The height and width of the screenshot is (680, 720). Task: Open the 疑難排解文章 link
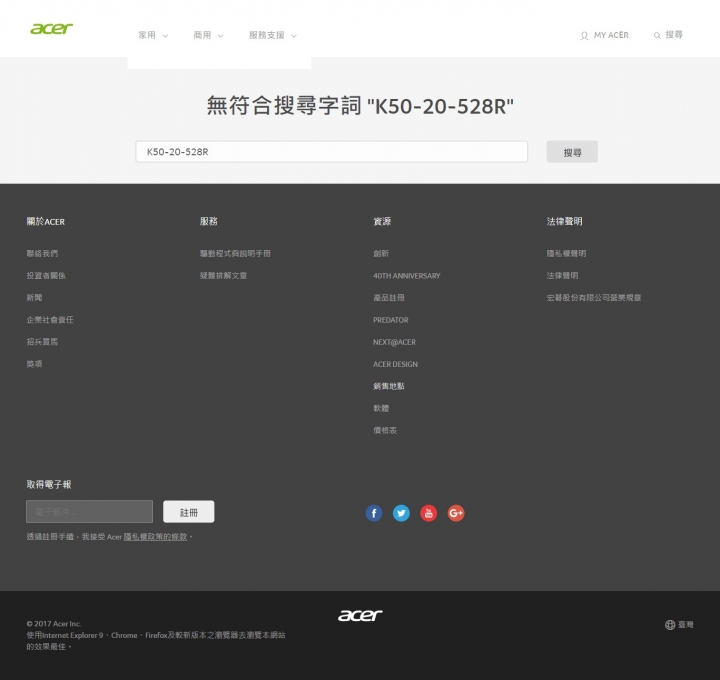[223, 275]
